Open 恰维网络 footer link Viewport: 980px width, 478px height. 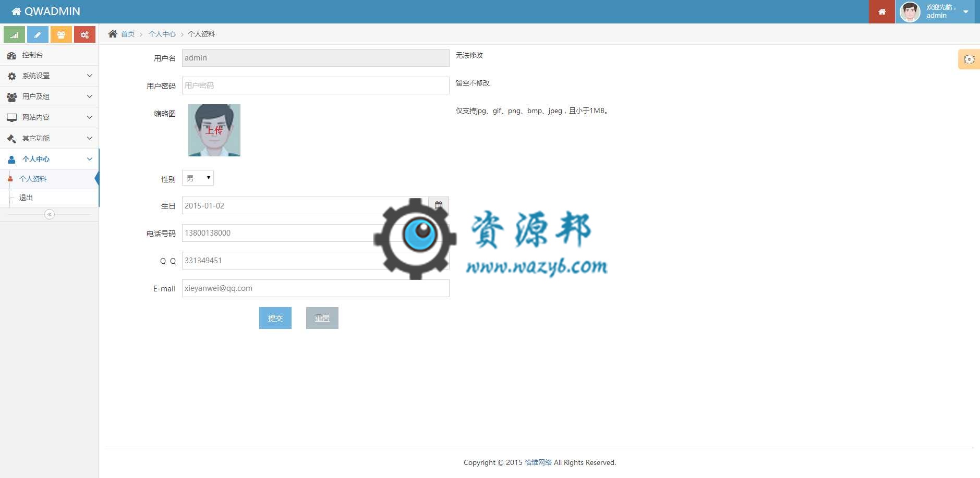(538, 462)
